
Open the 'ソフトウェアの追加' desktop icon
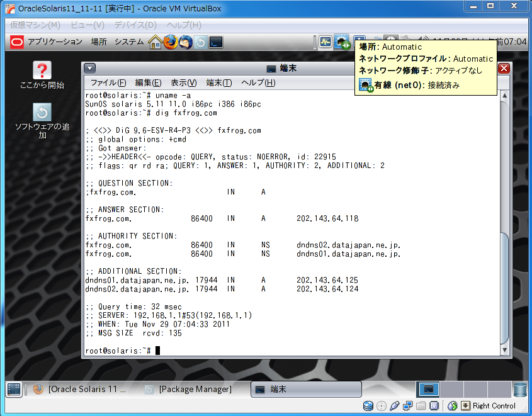42,121
